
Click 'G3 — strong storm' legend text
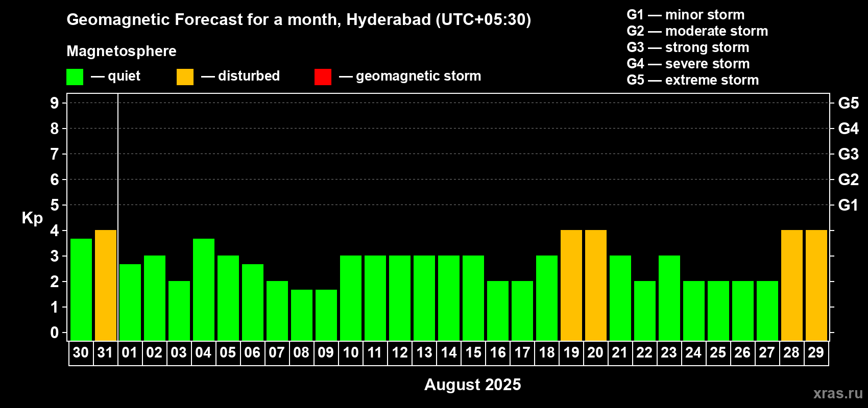pyautogui.click(x=688, y=47)
